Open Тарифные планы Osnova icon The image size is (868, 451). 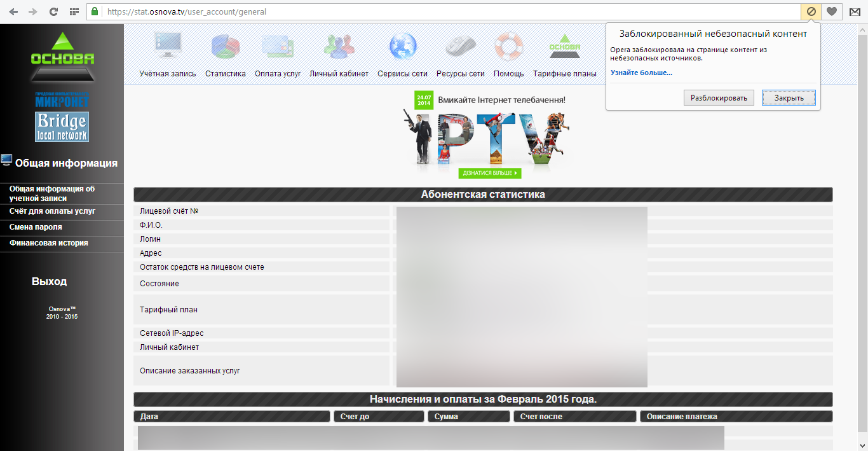(x=564, y=46)
